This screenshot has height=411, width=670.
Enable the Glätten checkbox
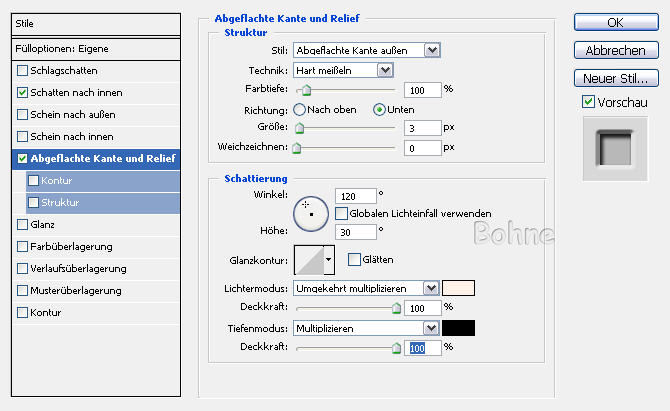click(355, 259)
